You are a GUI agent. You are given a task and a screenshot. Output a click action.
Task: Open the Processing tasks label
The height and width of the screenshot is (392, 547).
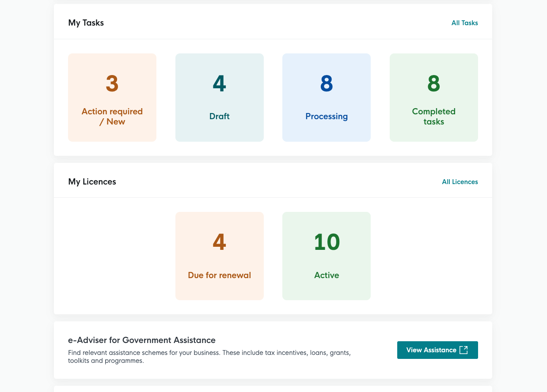tap(327, 117)
